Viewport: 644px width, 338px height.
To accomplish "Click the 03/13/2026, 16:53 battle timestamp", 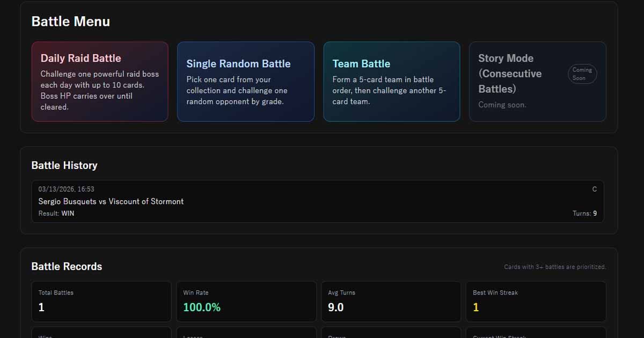I will (66, 189).
